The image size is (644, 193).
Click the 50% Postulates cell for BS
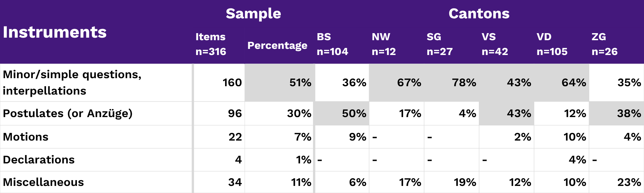(x=354, y=114)
